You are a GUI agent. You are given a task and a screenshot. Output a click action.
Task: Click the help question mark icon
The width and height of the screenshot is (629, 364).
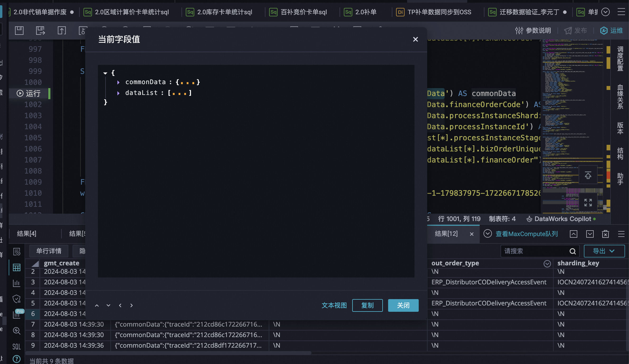[x=17, y=359]
